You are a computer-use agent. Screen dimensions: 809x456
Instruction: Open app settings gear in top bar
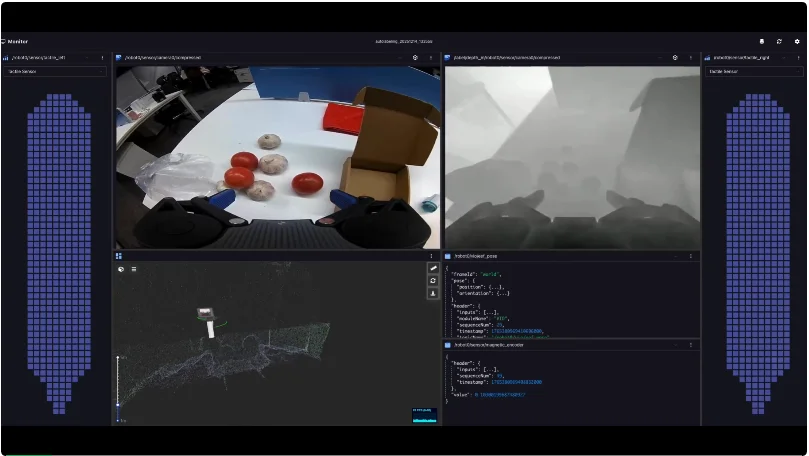(x=797, y=41)
